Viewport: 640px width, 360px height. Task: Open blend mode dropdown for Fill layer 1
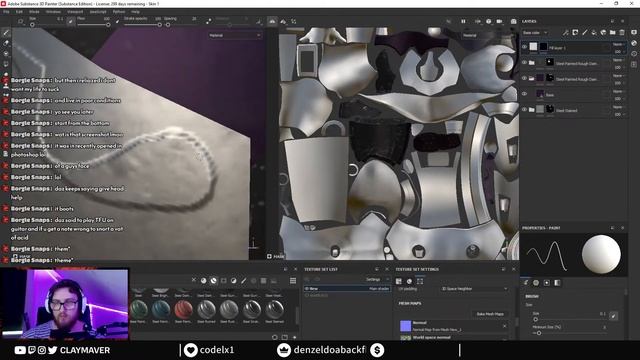coord(619,44)
